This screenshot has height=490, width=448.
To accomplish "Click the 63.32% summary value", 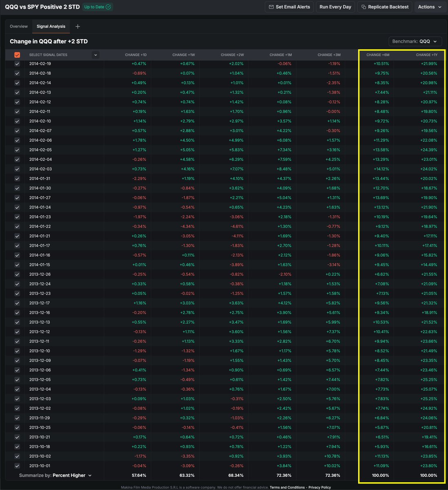I will [187, 475].
